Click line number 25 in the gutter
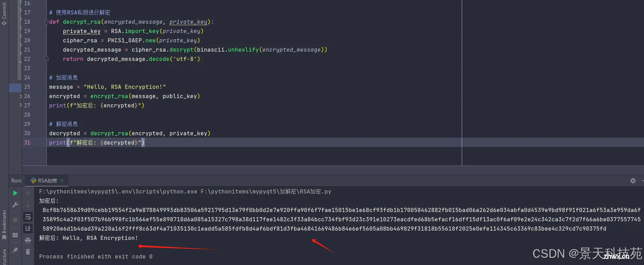Screen dimensions: 644x265 click(x=27, y=87)
